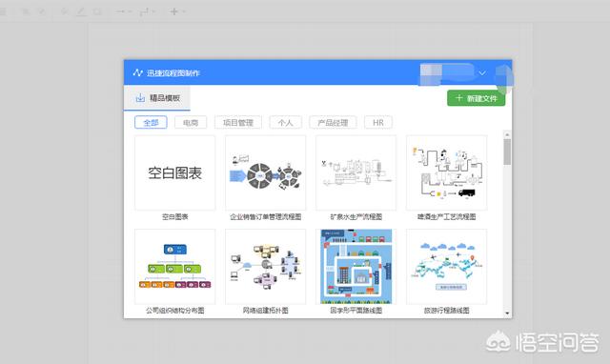Select the HR category filter
This screenshot has height=364, width=610.
[378, 123]
